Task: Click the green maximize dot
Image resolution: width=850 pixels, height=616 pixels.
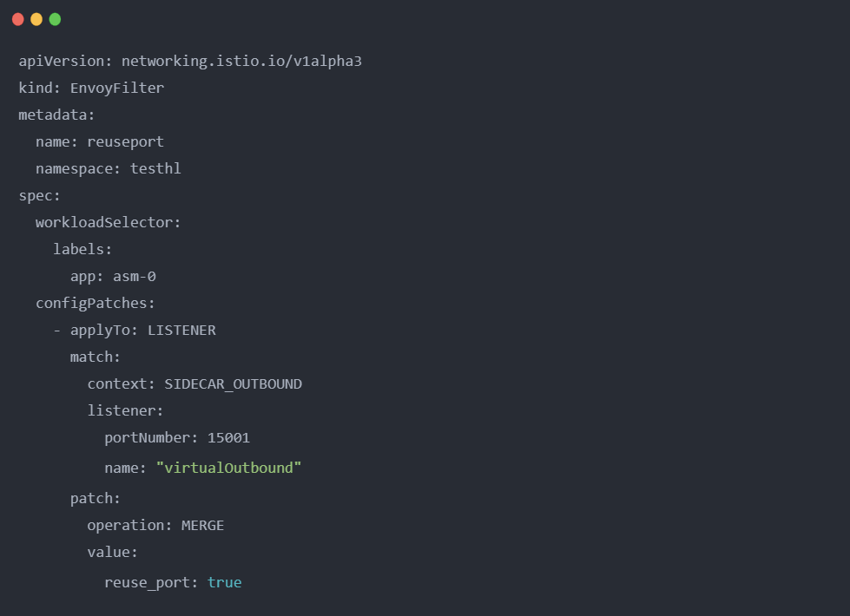Action: click(x=55, y=19)
